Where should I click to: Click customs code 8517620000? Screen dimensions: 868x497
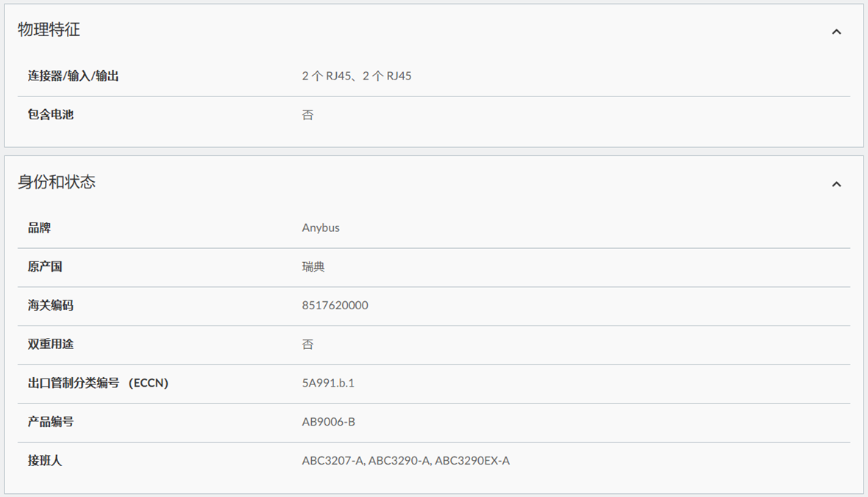pyautogui.click(x=335, y=306)
